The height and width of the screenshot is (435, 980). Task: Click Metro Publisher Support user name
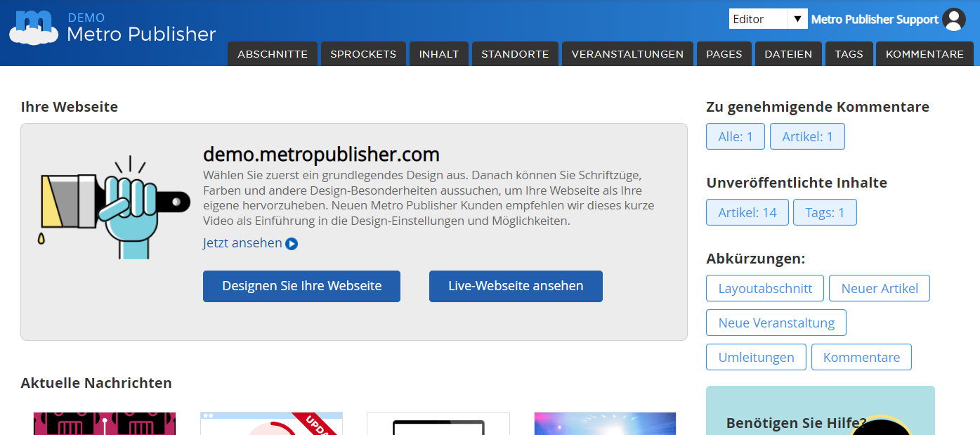[x=875, y=20]
